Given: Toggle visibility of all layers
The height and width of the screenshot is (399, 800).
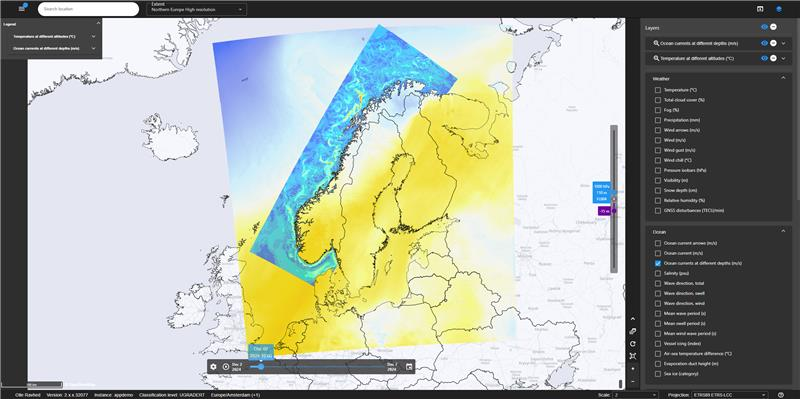Looking at the screenshot, I should point(764,27).
